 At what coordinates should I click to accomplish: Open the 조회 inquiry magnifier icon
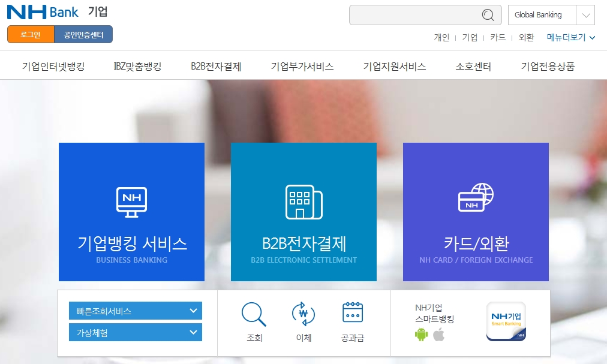tap(254, 314)
